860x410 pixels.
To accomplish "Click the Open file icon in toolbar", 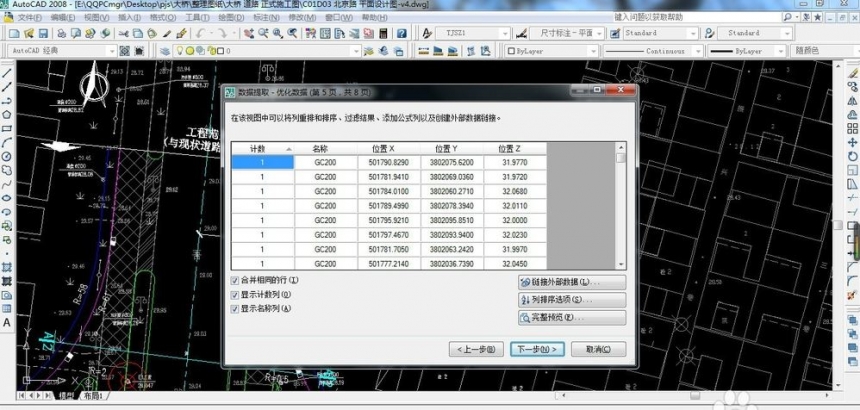I will [x=29, y=33].
